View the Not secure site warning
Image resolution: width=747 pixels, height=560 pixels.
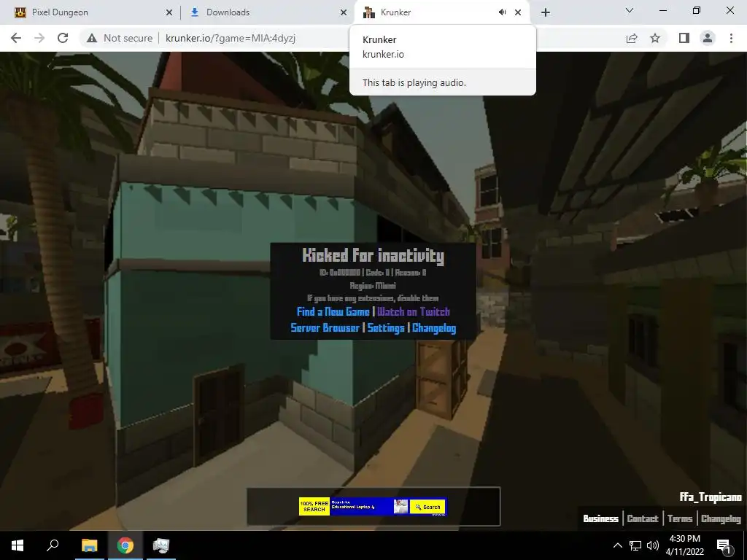pos(120,38)
